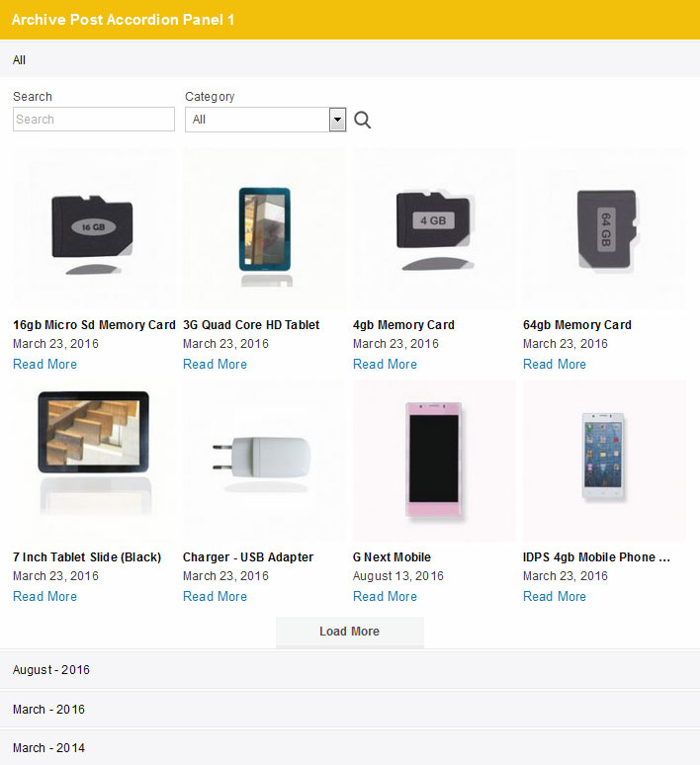Expand the August - 2016 accordion panel
700x765 pixels.
[350, 670]
